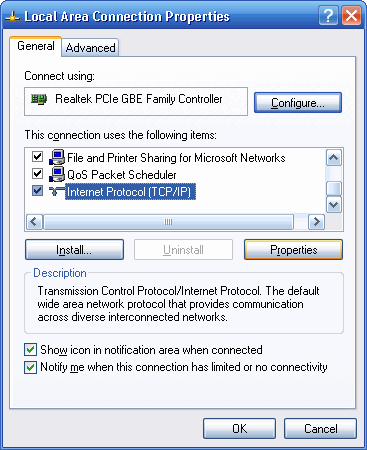Open Properties for the selected item

pos(293,250)
